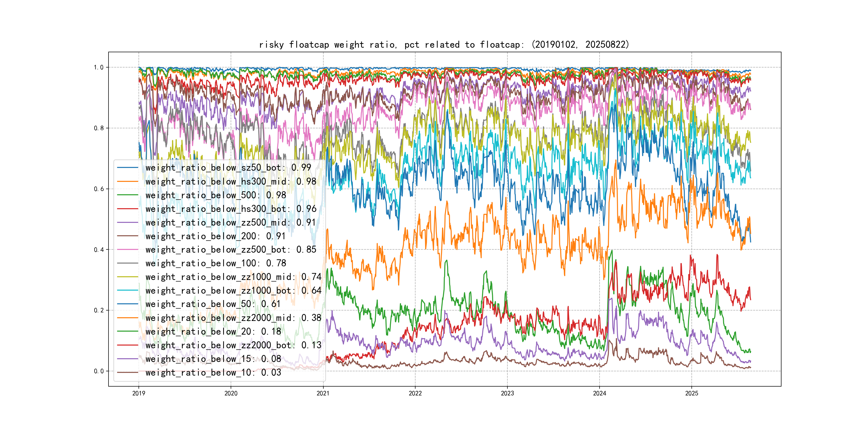Click the weight_ratio_below_zz1000_mid legend label
Image resolution: width=868 pixels, height=434 pixels.
(x=233, y=277)
